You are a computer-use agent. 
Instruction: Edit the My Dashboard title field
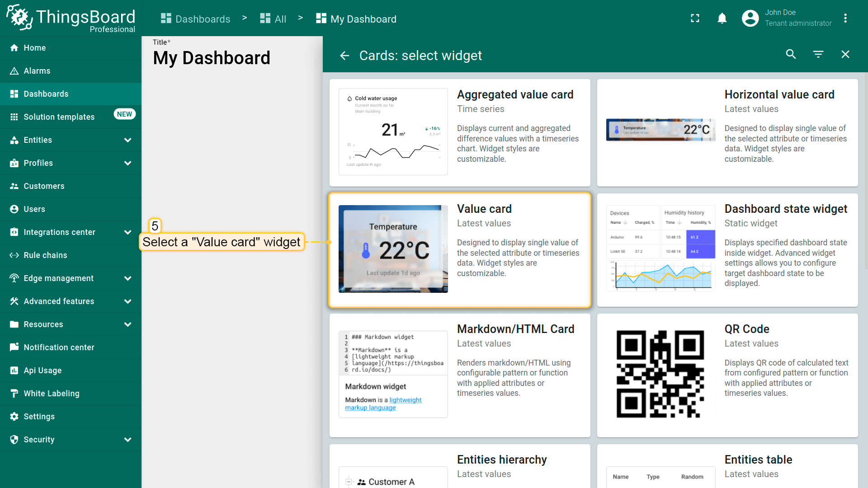pyautogui.click(x=212, y=58)
